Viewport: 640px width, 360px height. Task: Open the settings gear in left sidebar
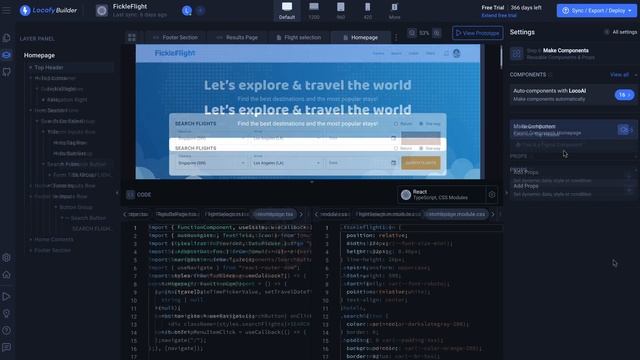click(7, 258)
